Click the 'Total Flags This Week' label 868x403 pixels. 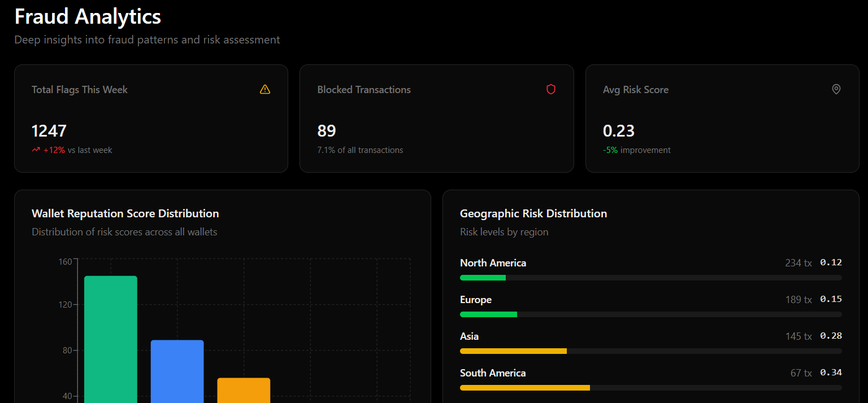(80, 90)
